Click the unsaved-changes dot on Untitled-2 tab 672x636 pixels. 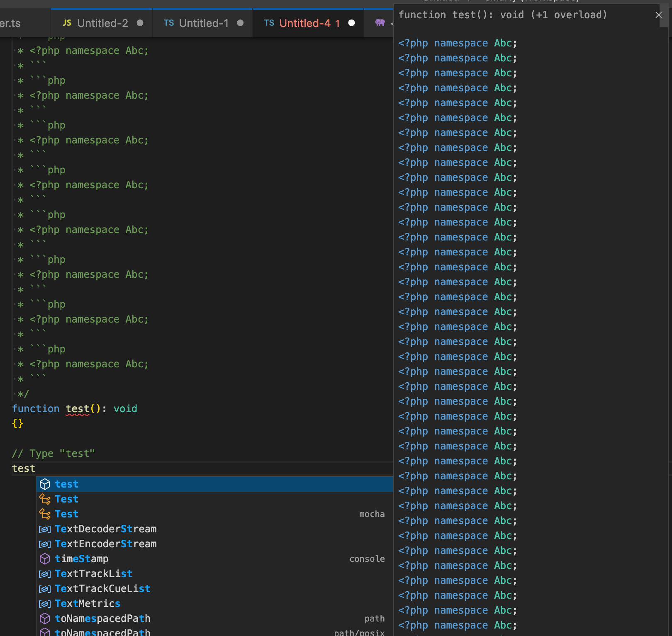[140, 23]
